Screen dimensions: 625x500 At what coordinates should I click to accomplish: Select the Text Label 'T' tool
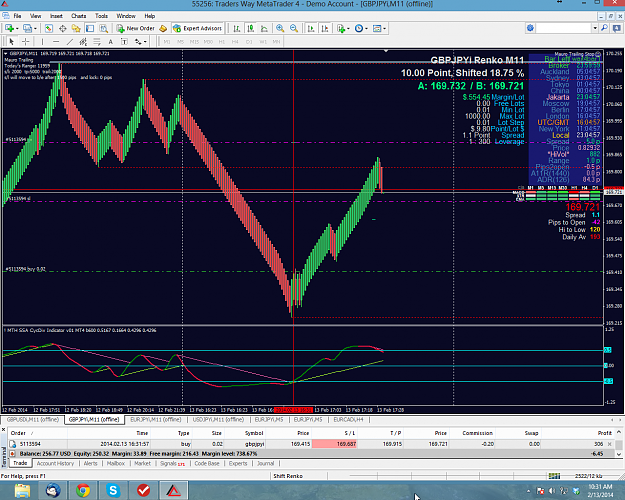(x=124, y=41)
